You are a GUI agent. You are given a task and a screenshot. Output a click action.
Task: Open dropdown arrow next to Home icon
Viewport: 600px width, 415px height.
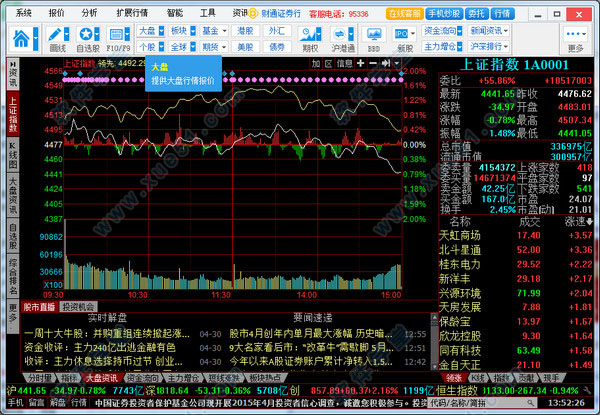click(36, 39)
